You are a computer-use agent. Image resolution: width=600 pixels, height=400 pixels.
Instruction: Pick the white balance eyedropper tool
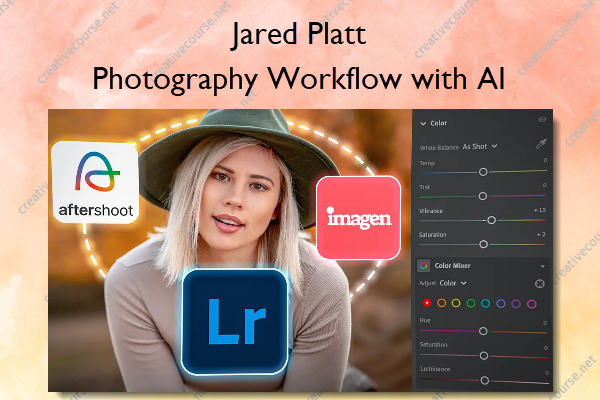(x=541, y=144)
